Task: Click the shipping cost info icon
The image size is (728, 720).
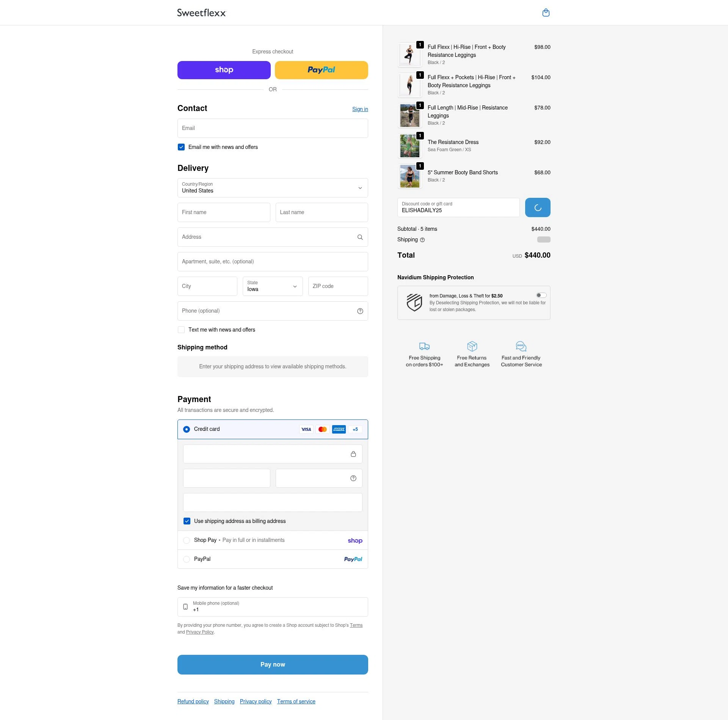Action: [x=422, y=239]
